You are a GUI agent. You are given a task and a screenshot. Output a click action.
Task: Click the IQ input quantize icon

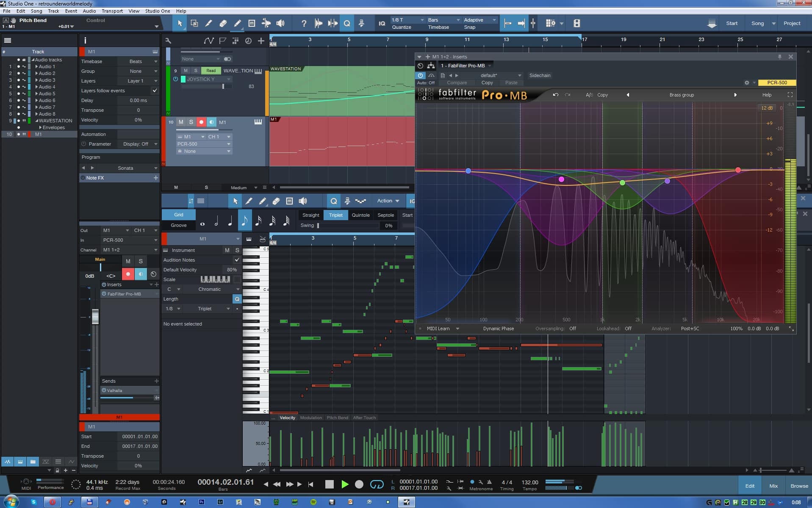tap(382, 24)
